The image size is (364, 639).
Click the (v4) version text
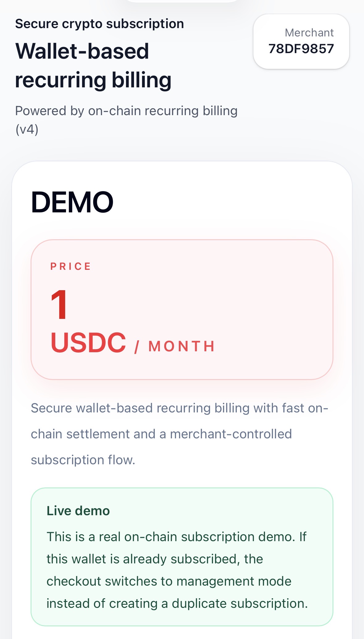click(x=27, y=129)
